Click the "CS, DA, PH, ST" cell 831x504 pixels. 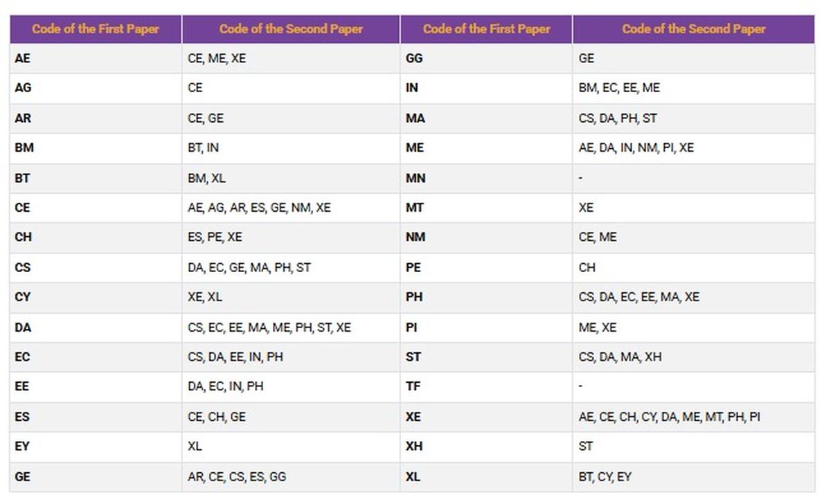click(618, 118)
